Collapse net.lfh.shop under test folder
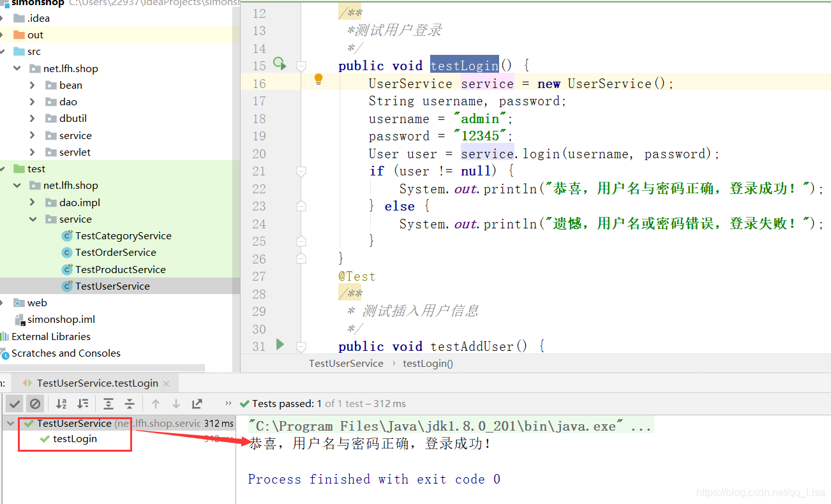 (x=17, y=185)
